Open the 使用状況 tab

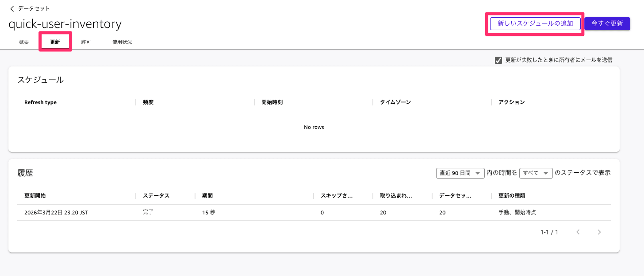pyautogui.click(x=121, y=42)
